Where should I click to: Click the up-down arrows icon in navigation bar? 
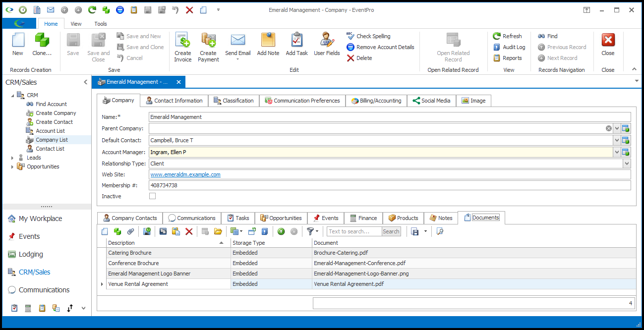(70, 308)
